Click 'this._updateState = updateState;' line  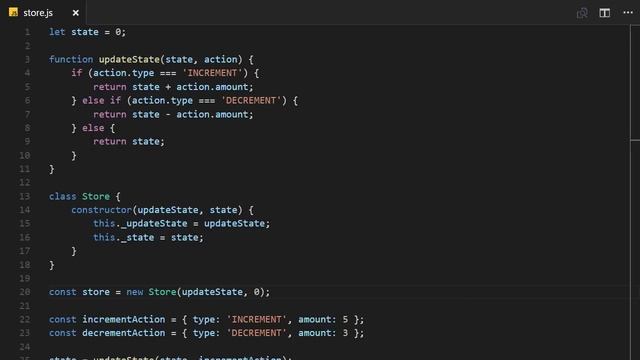[181, 224]
